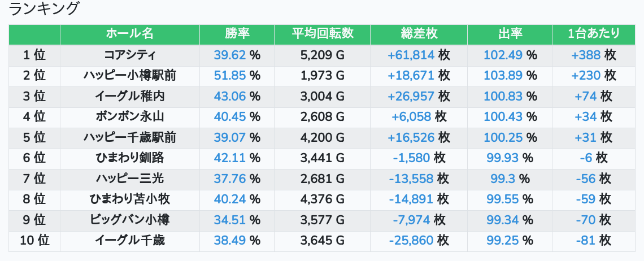Click the +61,814 total difference value

click(411, 55)
